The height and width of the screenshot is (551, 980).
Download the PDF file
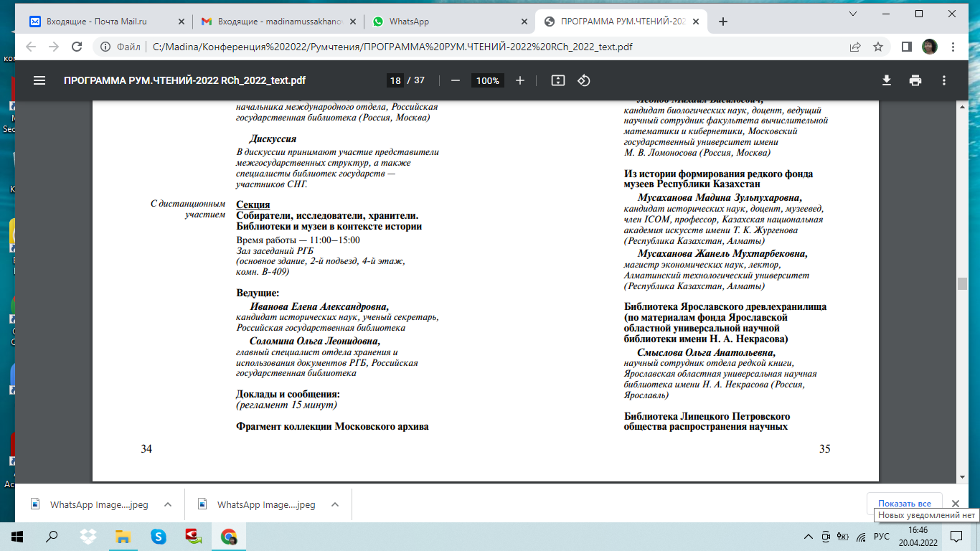click(887, 80)
